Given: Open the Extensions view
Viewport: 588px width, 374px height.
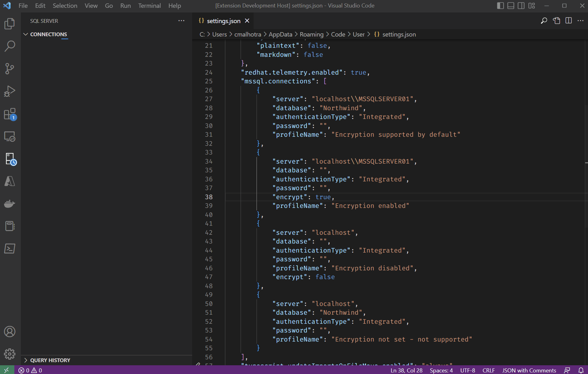Looking at the screenshot, I should click(10, 114).
